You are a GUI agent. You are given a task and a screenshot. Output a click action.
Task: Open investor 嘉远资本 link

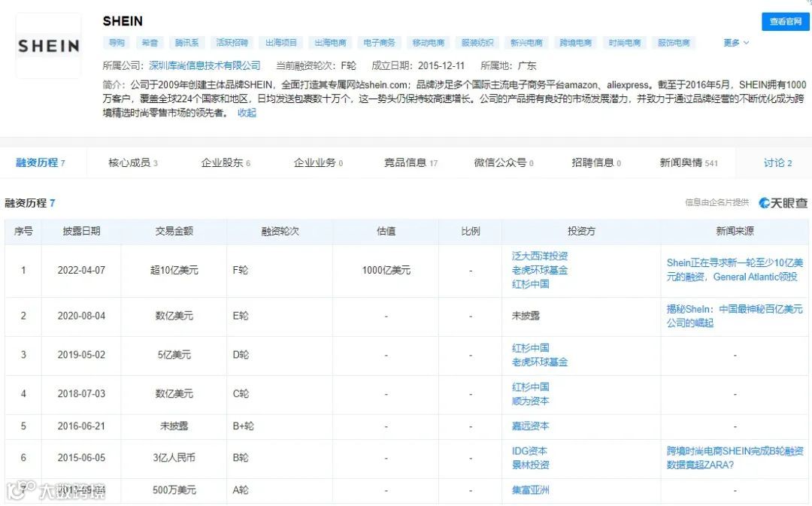click(530, 426)
